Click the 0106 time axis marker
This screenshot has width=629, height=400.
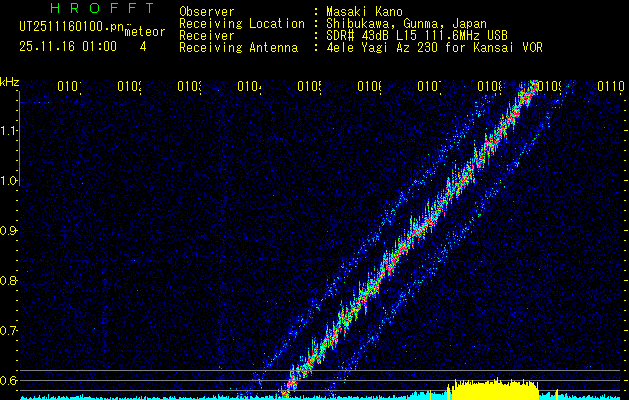coord(369,86)
